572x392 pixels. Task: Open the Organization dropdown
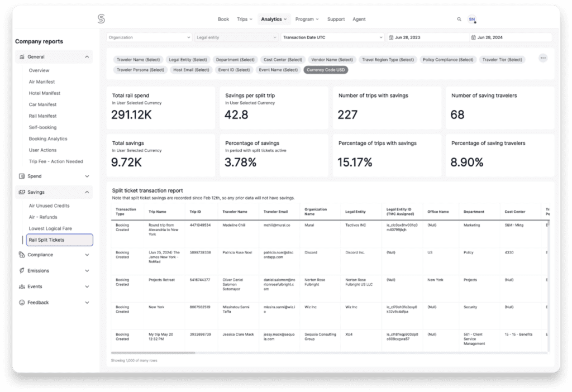pos(149,37)
